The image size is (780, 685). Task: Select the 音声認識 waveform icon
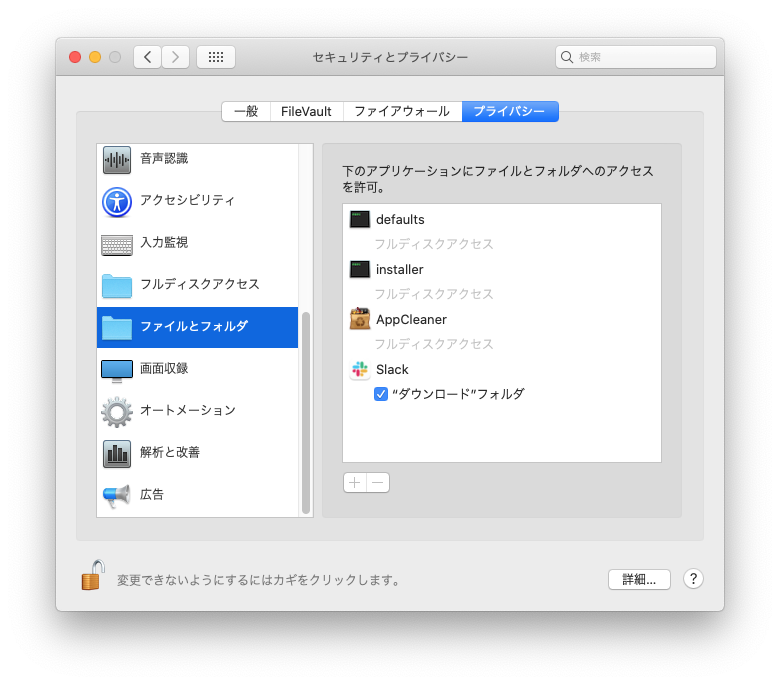click(117, 160)
